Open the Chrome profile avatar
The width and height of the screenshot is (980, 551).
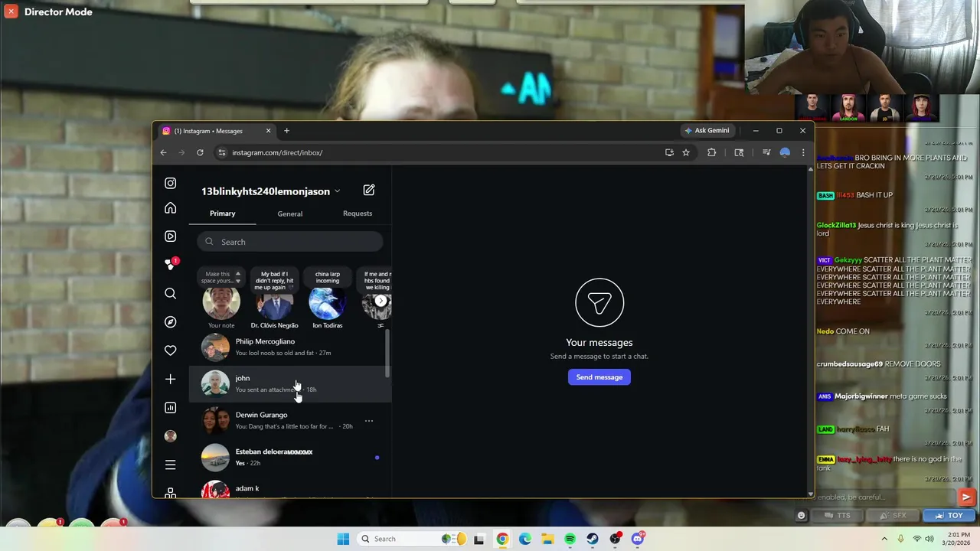[x=785, y=152]
